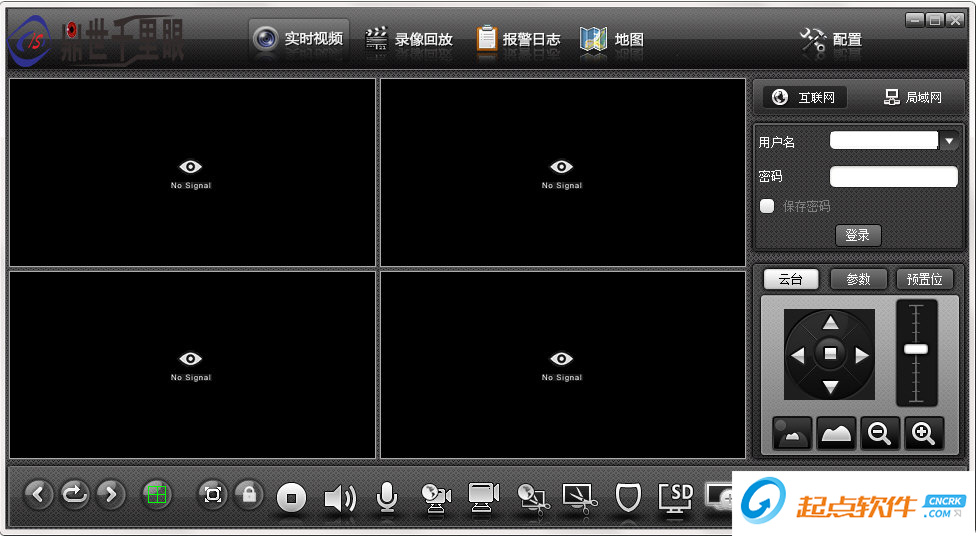
Task: Tick the 保存密码 save password checkbox
Action: [767, 206]
